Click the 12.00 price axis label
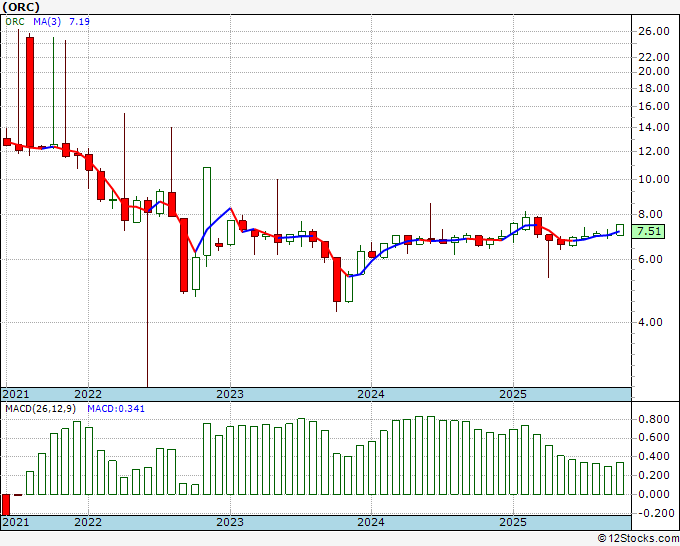 pos(654,151)
